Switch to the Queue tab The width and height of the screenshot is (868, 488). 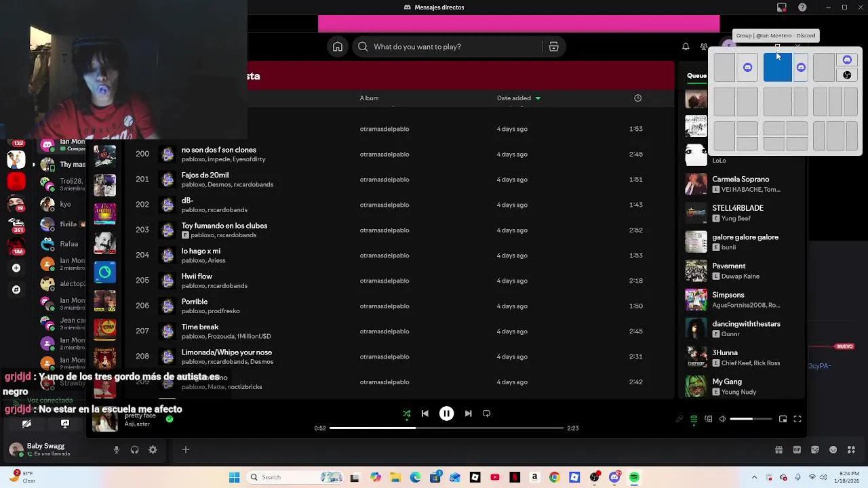(x=696, y=76)
